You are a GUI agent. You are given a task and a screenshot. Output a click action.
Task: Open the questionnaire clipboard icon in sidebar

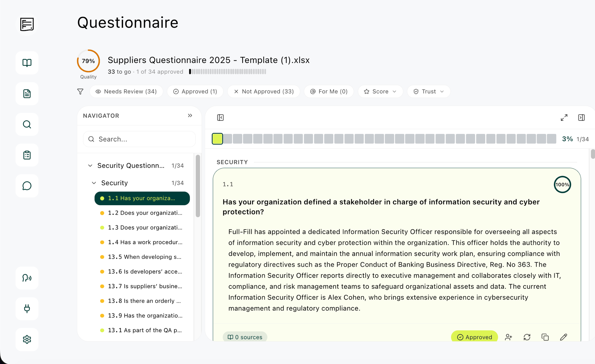[x=27, y=155]
